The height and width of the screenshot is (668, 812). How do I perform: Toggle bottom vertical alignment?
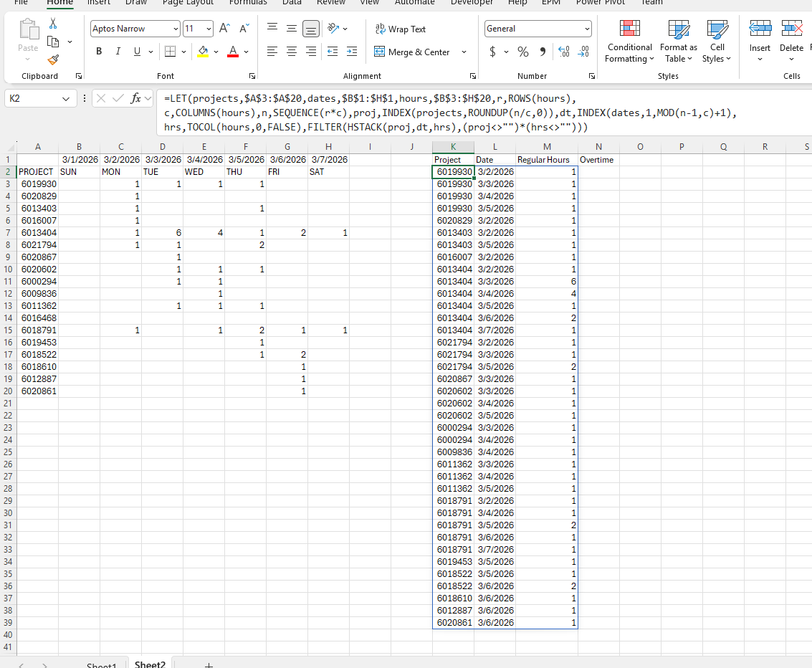(x=311, y=29)
